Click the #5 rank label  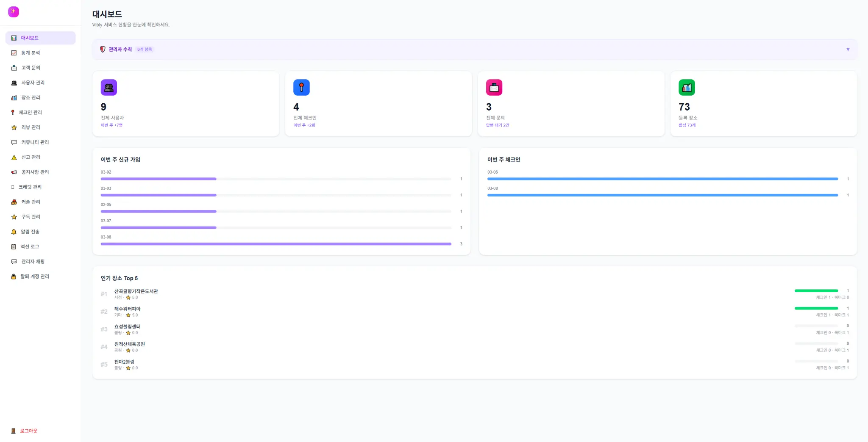pyautogui.click(x=104, y=365)
